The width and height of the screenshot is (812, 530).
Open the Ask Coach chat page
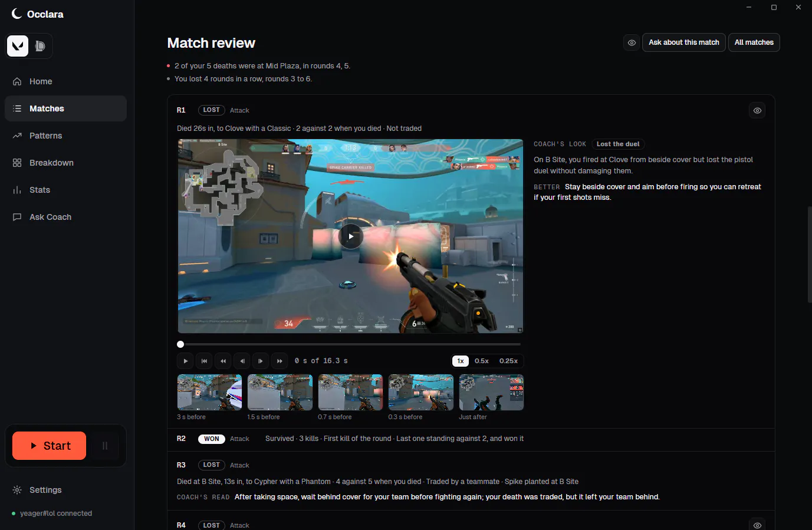pyautogui.click(x=65, y=217)
